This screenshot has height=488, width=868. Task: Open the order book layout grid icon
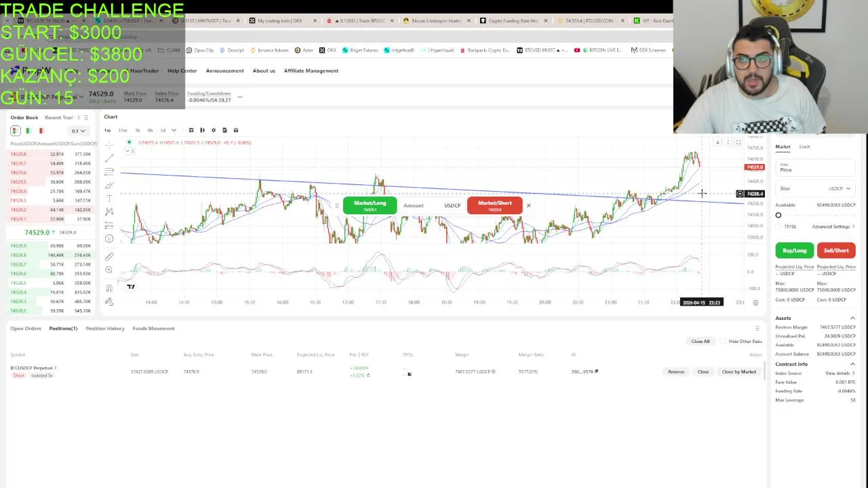[x=86, y=117]
